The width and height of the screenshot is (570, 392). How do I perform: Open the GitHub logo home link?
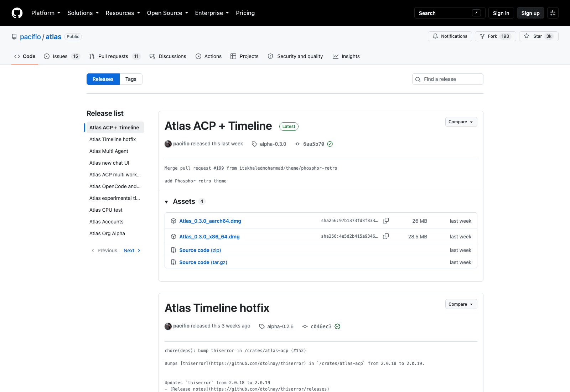pyautogui.click(x=17, y=13)
